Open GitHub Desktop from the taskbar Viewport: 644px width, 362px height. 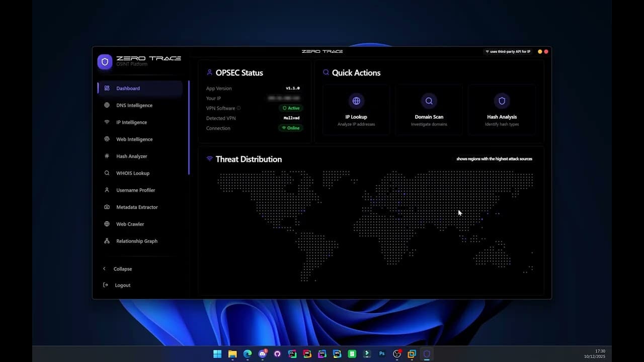[277, 354]
